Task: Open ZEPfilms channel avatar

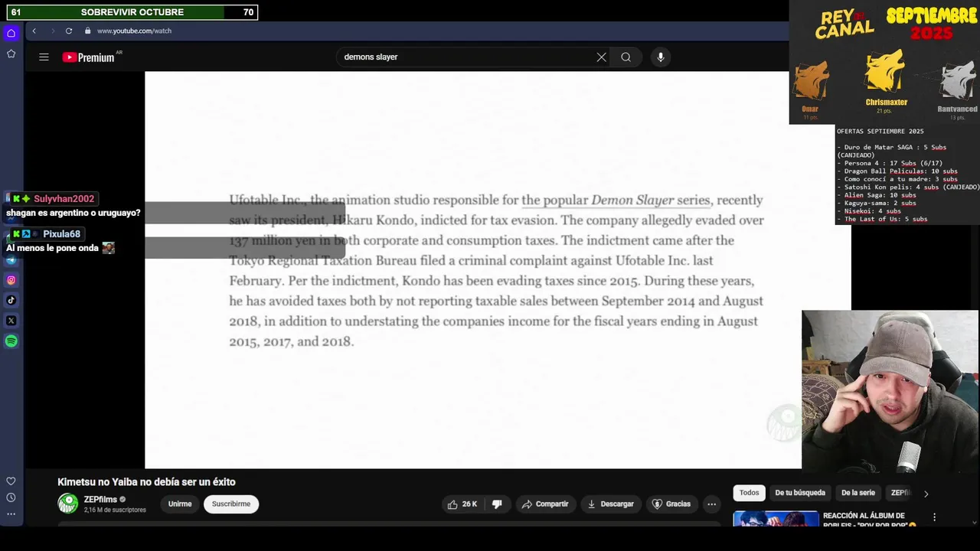Action: (68, 503)
